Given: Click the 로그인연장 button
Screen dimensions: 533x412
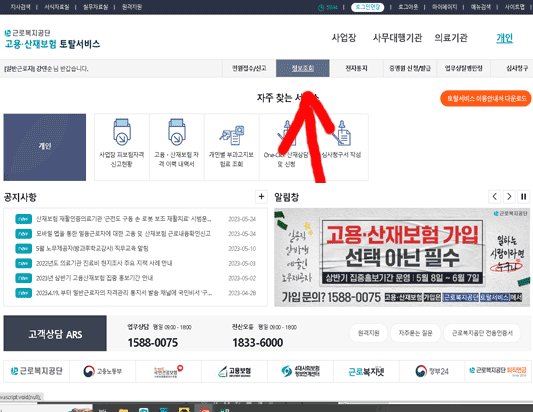Looking at the screenshot, I should click(x=367, y=7).
